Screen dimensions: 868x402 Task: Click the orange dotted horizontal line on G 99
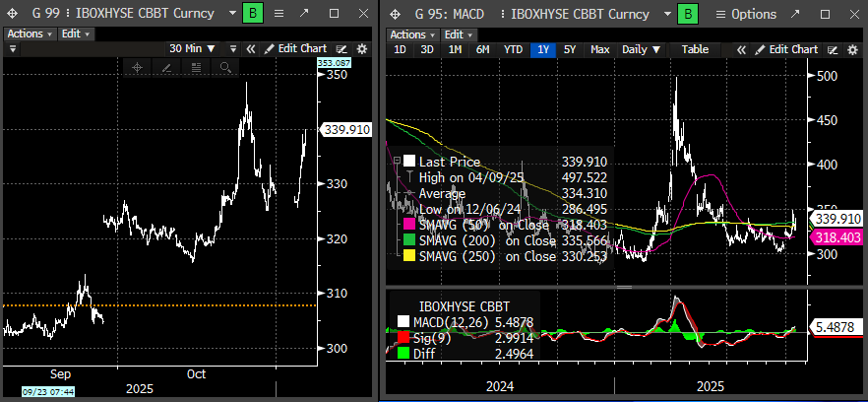(x=160, y=305)
